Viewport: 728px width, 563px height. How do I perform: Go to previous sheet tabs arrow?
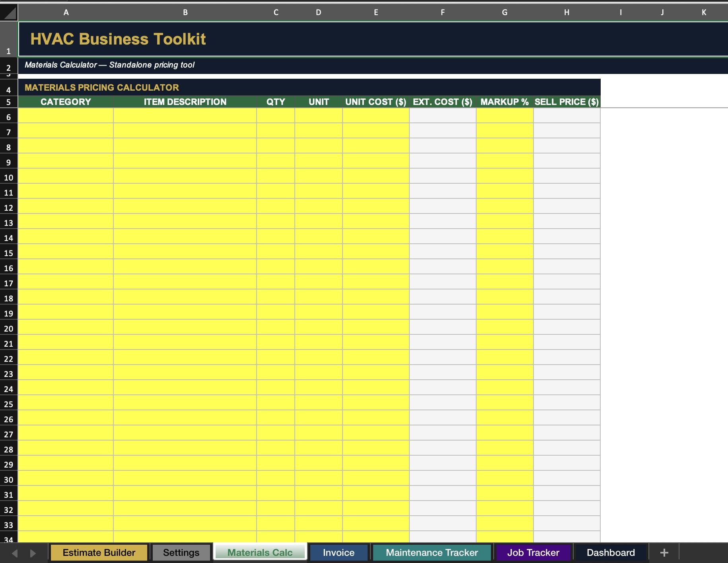pos(15,553)
